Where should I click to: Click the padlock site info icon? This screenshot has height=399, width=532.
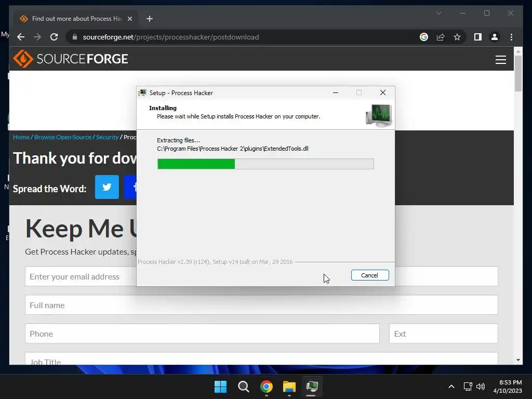pyautogui.click(x=75, y=37)
